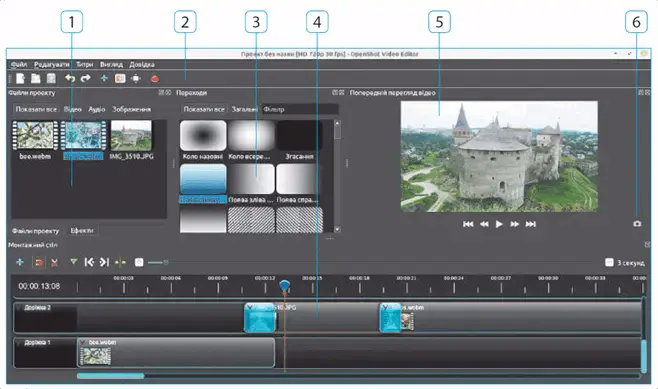
Task: Show only Відео files filter
Action: tap(73, 109)
